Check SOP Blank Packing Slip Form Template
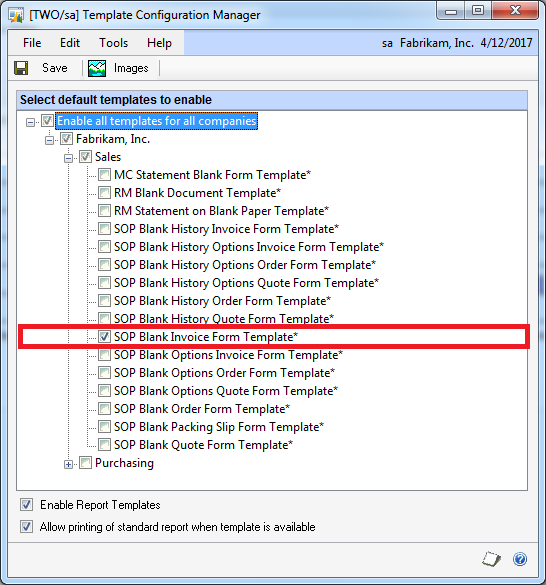This screenshot has width=546, height=585. pos(104,427)
